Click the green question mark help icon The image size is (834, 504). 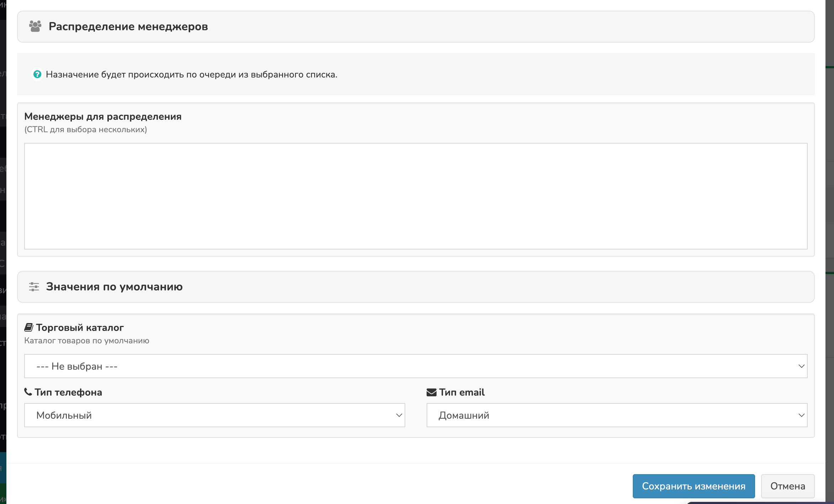click(x=37, y=74)
